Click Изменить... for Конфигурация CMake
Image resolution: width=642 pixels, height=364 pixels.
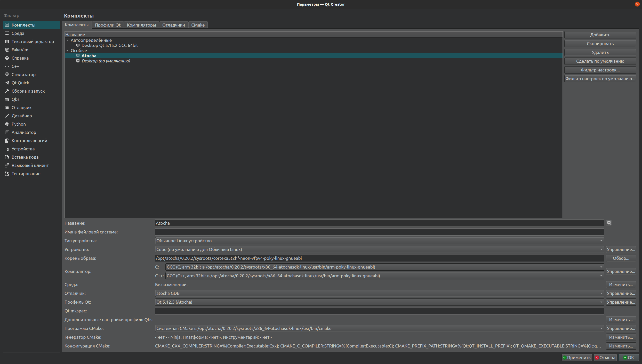click(x=621, y=346)
